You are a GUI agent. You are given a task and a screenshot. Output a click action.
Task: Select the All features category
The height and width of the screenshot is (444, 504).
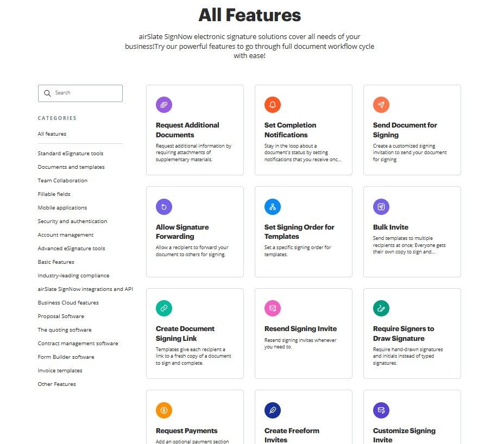point(52,134)
